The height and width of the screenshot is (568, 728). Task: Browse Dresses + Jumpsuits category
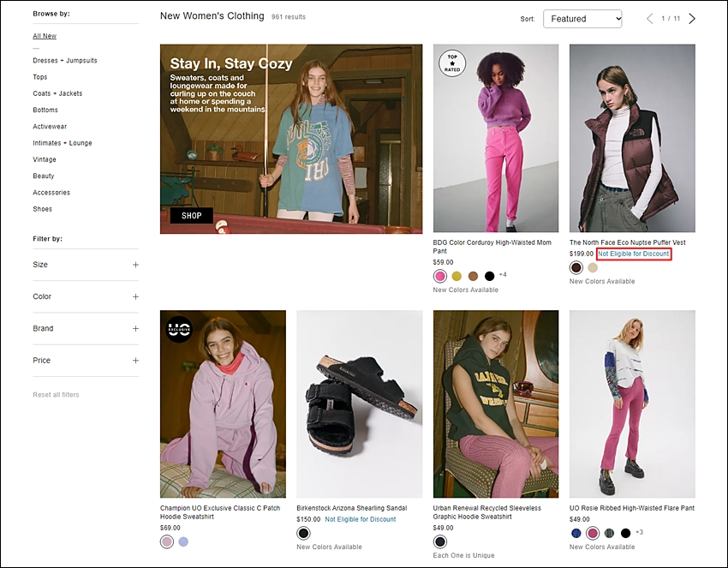[65, 60]
